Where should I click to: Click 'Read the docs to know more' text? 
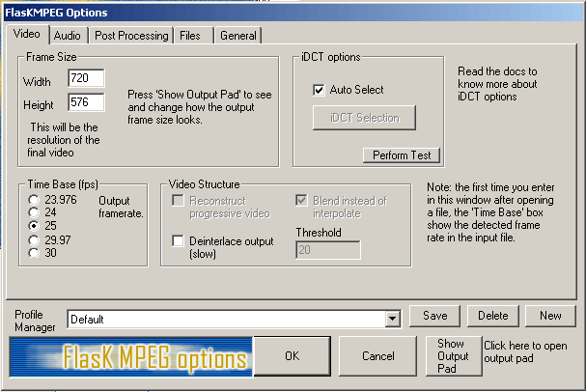pos(497,84)
